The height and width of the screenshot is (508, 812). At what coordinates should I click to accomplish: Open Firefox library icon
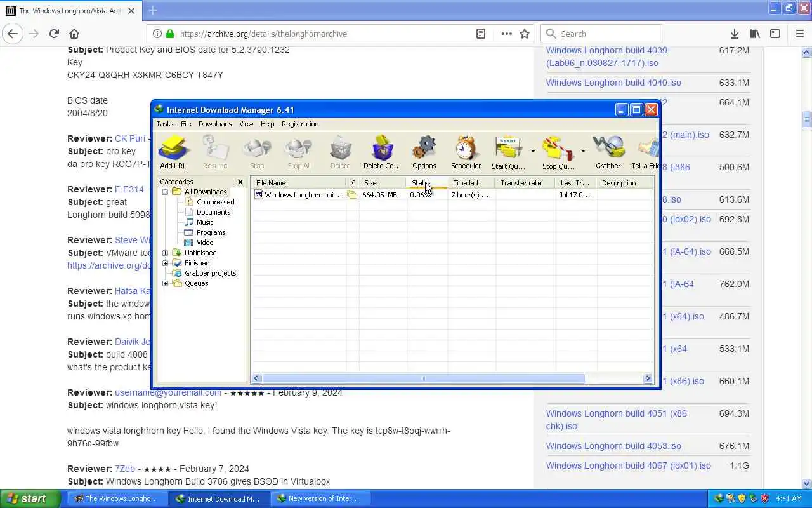coord(755,34)
